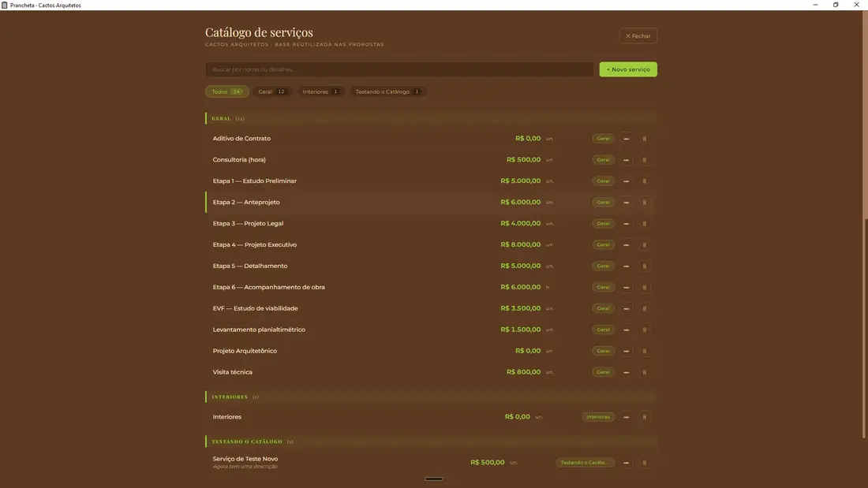Switch to the Interiores filter tab
This screenshot has width=868, height=488.
[320, 92]
